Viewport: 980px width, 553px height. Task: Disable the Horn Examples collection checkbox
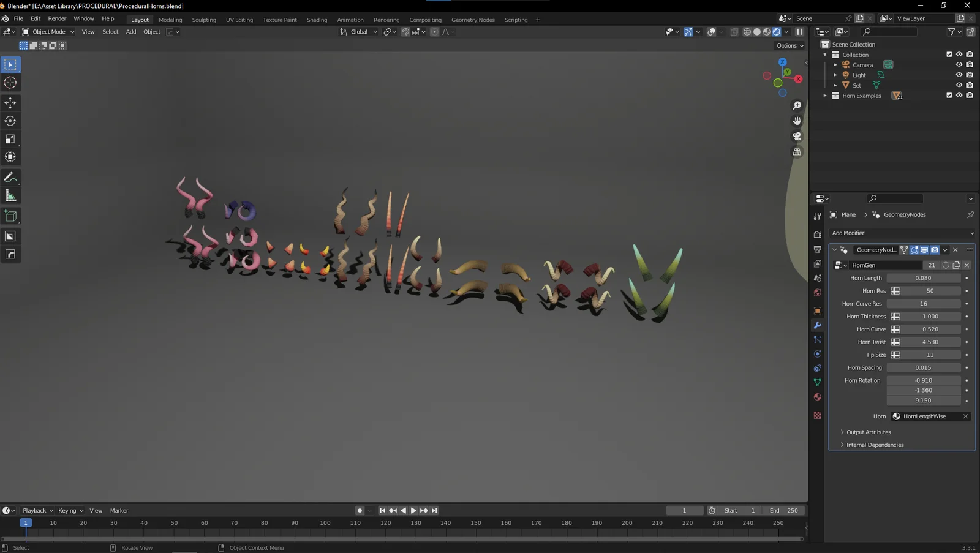click(x=949, y=95)
